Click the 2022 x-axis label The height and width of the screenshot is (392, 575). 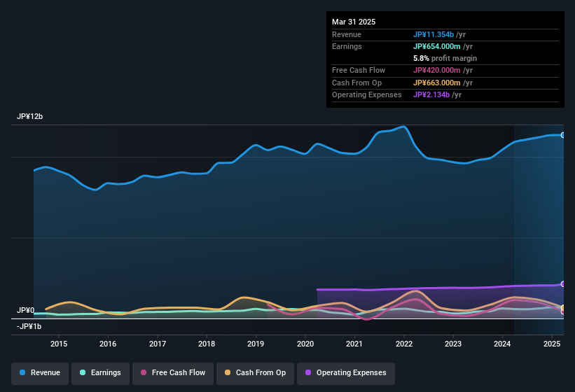click(x=403, y=344)
